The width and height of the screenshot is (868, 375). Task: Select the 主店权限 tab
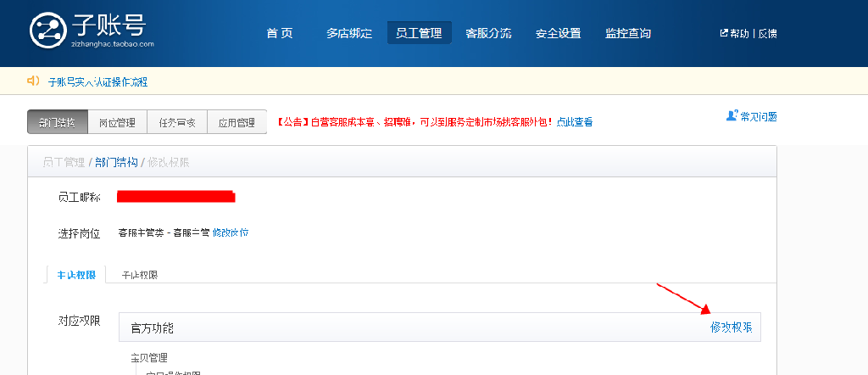(x=76, y=274)
